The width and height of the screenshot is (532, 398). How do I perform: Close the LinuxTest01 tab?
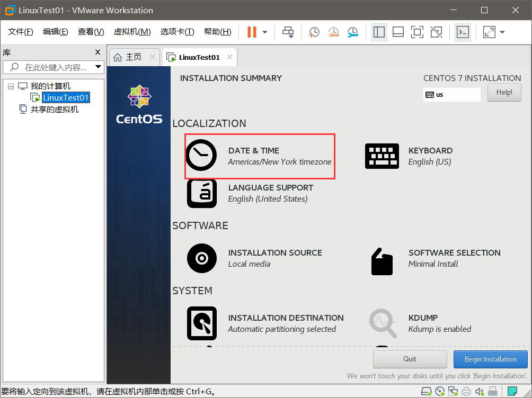[x=229, y=57]
